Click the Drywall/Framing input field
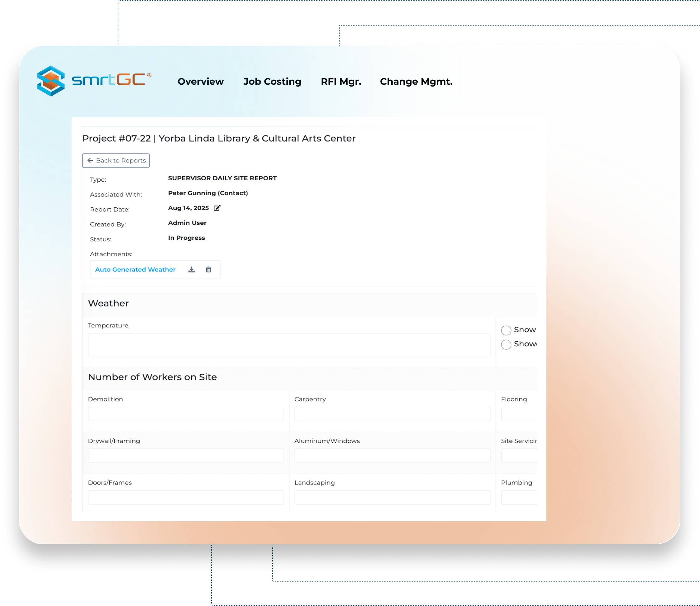 pos(185,456)
